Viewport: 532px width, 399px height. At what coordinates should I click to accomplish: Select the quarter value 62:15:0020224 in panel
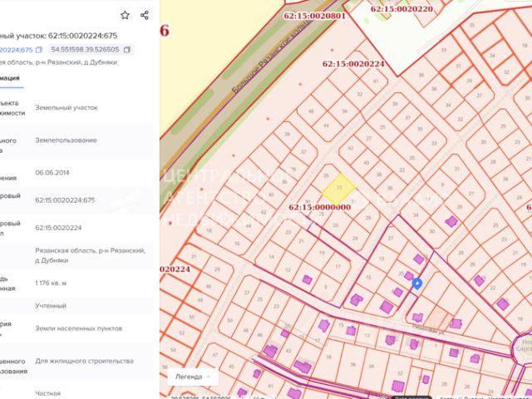58,228
